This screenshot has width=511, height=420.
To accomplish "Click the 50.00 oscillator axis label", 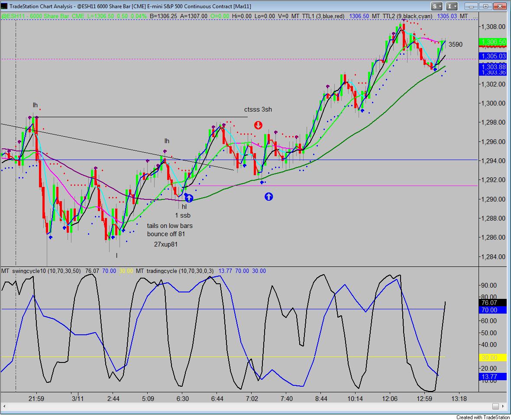I will pos(489,333).
